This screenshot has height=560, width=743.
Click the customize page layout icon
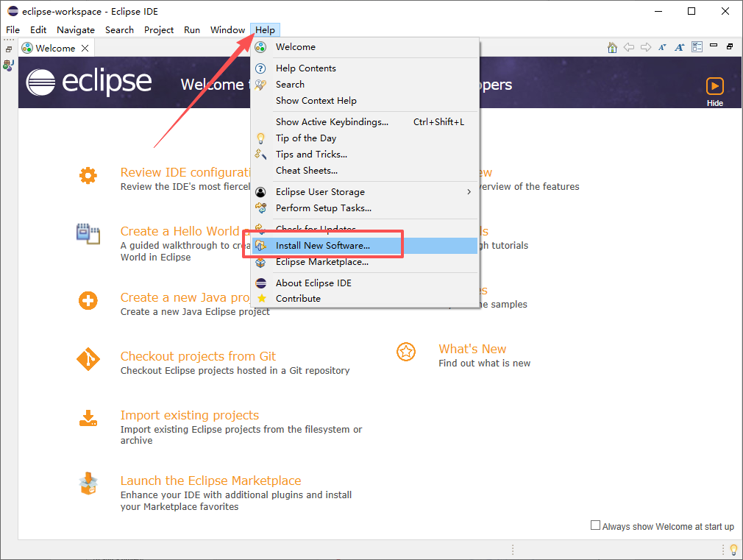(697, 46)
